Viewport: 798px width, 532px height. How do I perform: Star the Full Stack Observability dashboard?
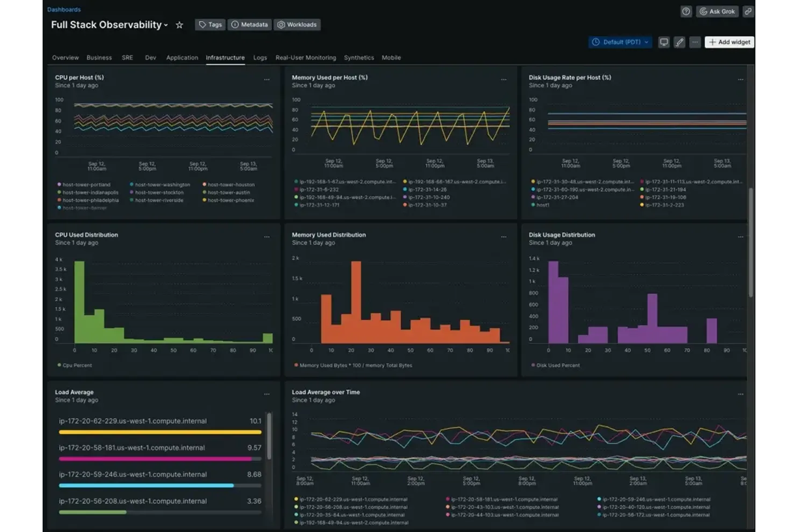tap(180, 25)
